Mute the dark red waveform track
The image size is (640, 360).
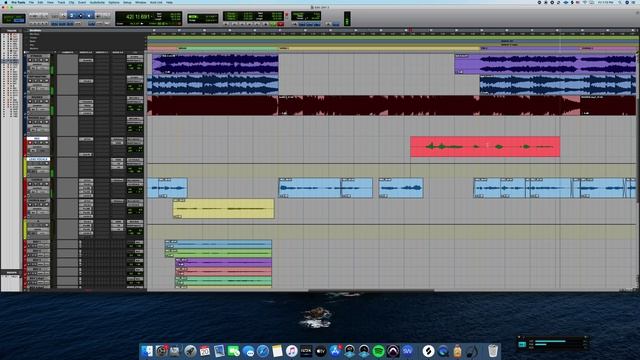point(47,101)
